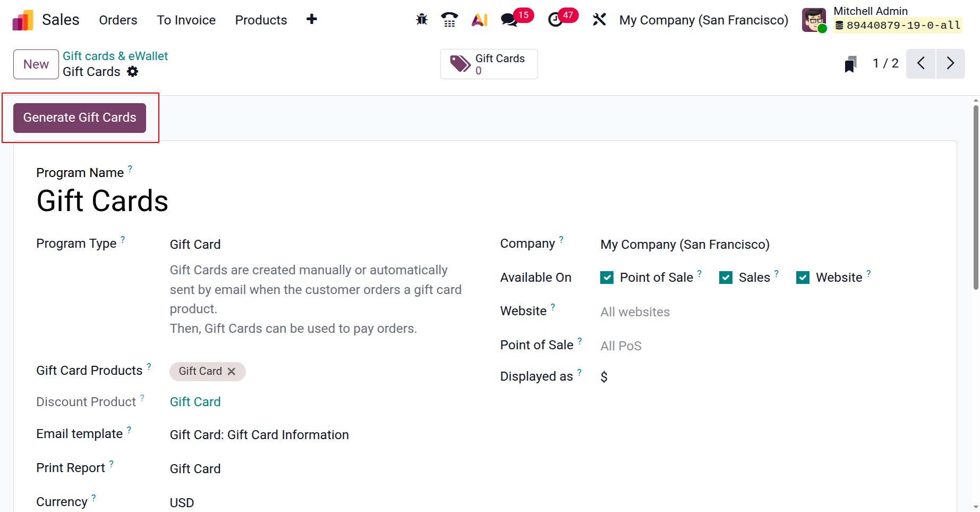
Task: Open the Products menu
Action: point(261,20)
